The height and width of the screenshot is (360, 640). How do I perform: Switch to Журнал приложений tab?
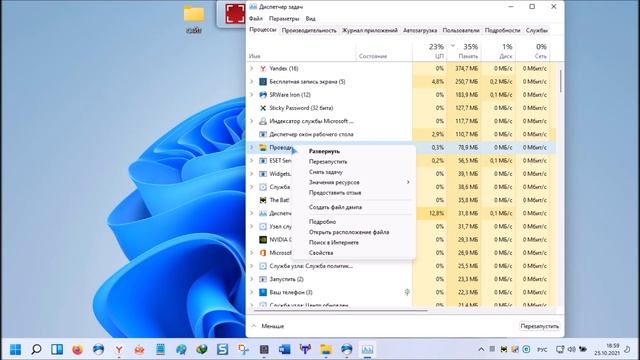point(370,30)
